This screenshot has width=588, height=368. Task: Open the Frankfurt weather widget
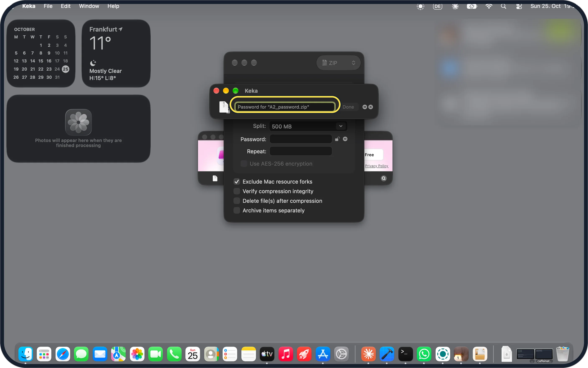(116, 53)
